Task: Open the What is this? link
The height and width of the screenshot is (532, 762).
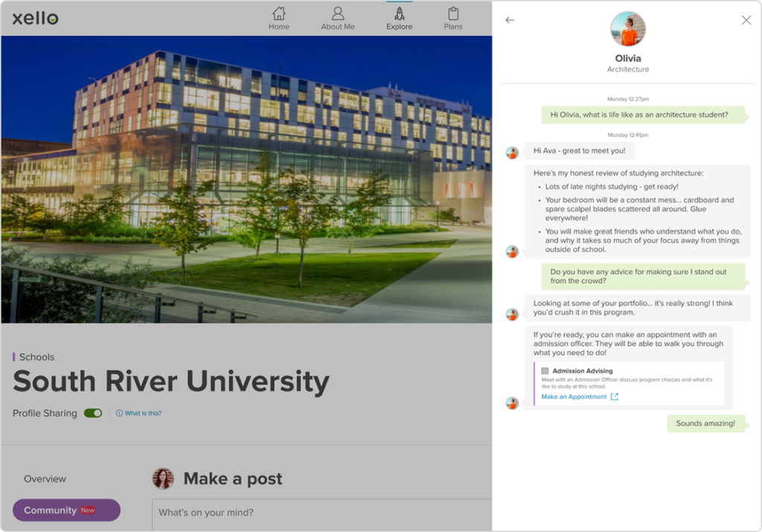Action: [x=141, y=412]
